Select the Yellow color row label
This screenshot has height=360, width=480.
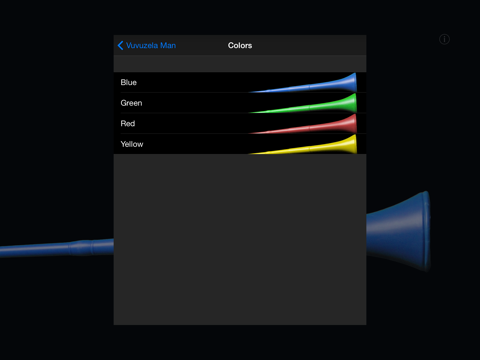point(132,144)
